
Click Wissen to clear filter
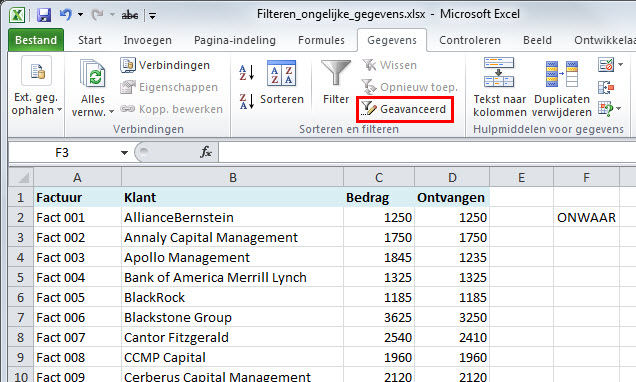tap(389, 65)
